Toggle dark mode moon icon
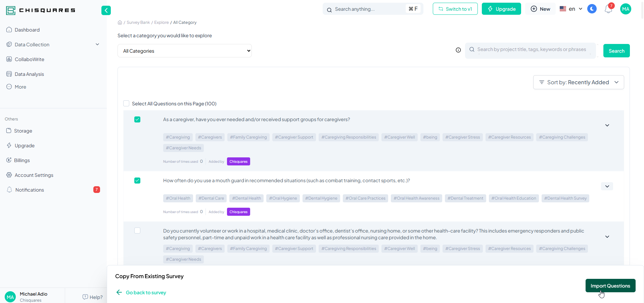Image resolution: width=644 pixels, height=303 pixels. 592,9
